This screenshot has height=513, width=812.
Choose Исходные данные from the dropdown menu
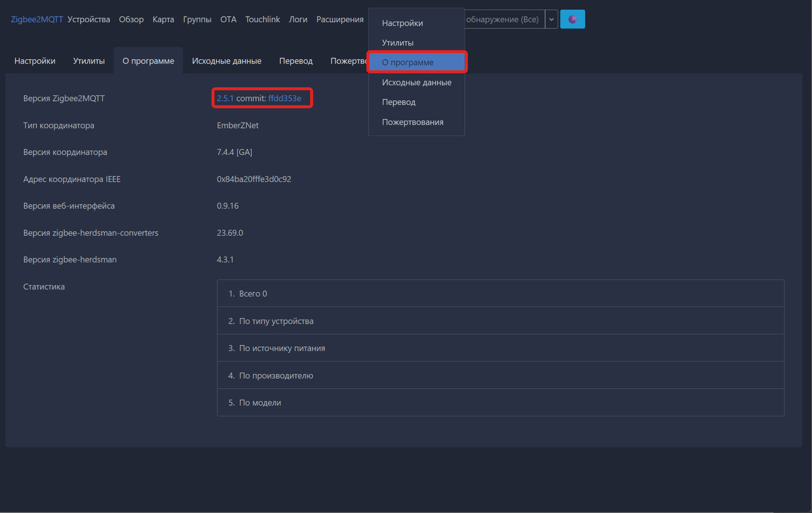coord(416,82)
